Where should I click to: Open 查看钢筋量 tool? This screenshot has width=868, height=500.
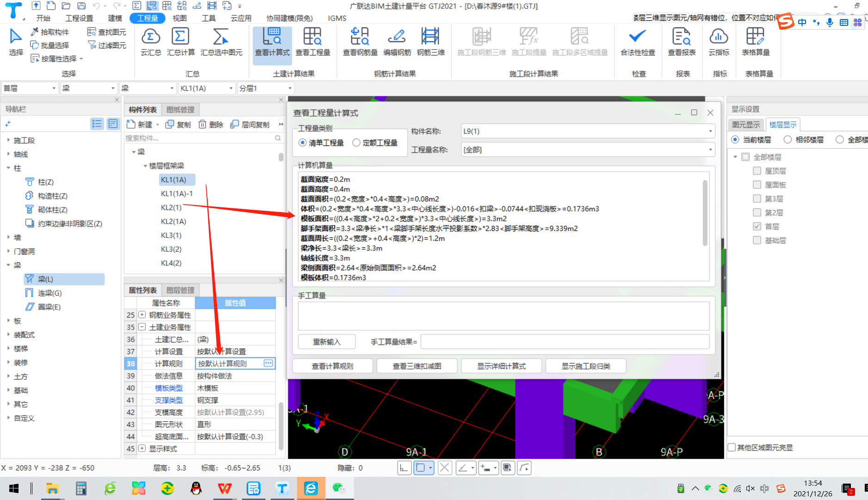pos(360,42)
